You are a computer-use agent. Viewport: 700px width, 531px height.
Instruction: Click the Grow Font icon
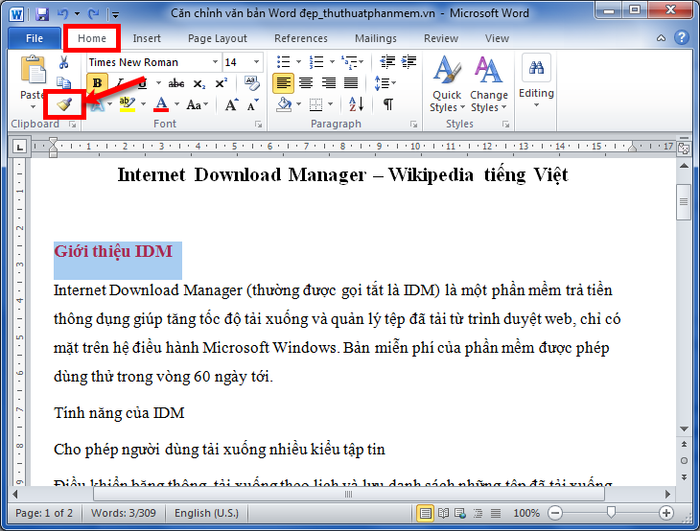(231, 104)
